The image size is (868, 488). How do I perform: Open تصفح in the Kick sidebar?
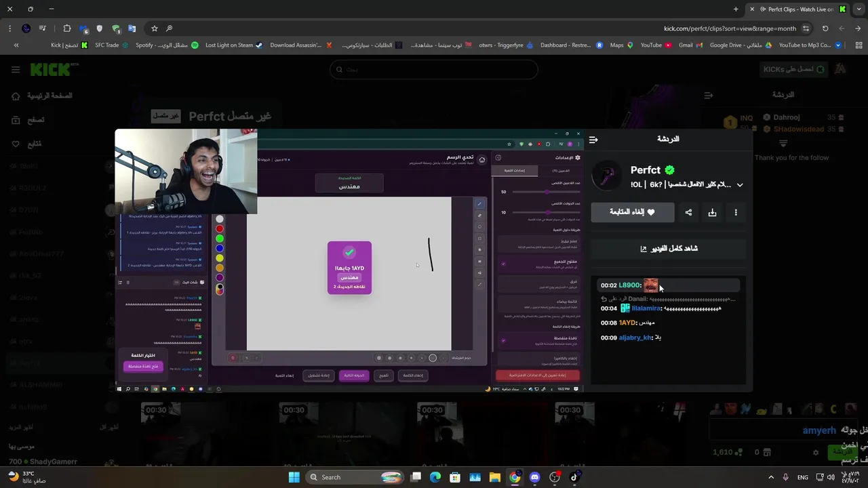click(x=28, y=120)
